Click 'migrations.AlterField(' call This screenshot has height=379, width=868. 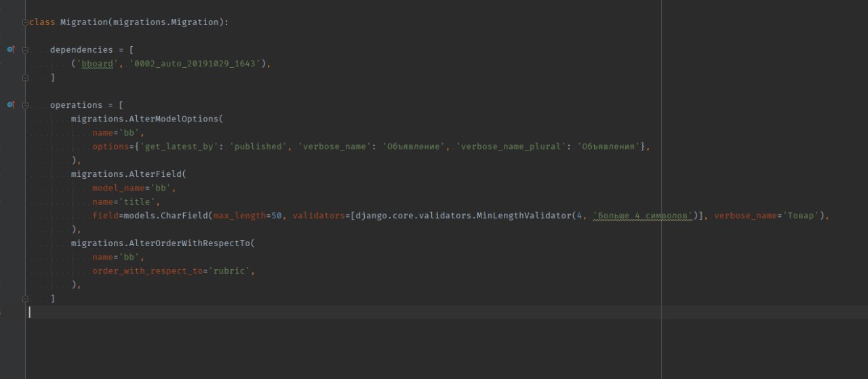pos(129,174)
